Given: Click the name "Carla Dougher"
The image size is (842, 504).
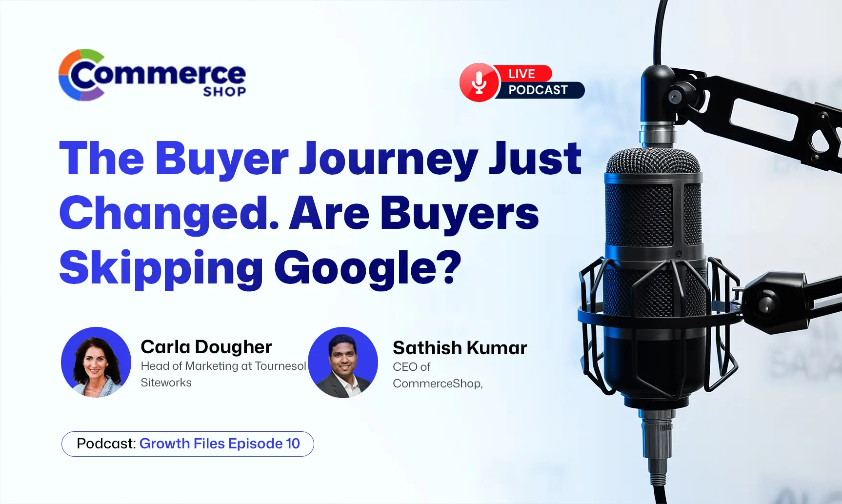Looking at the screenshot, I should 206,347.
